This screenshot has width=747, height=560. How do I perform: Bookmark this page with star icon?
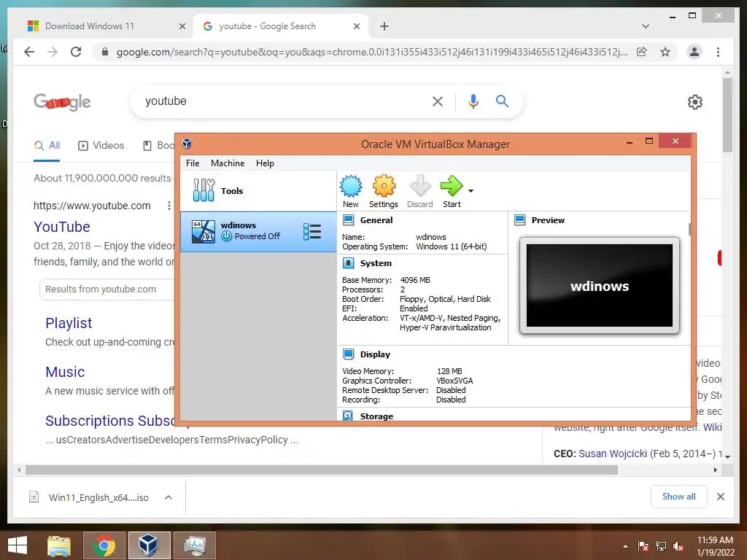point(665,52)
